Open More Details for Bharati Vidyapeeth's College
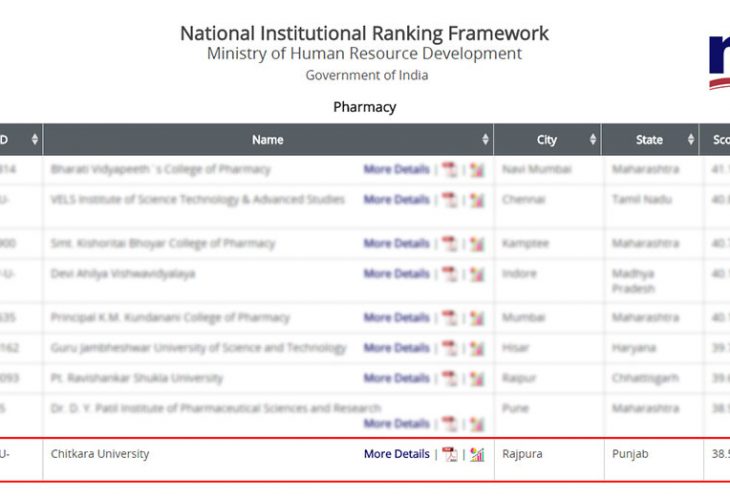Viewport: 730px width, 500px height. pyautogui.click(x=396, y=170)
